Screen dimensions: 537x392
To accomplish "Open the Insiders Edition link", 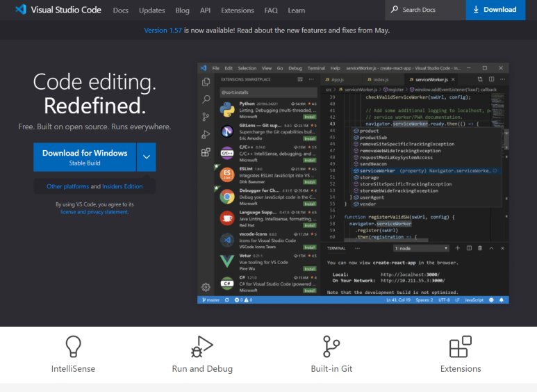I will pyautogui.click(x=122, y=186).
